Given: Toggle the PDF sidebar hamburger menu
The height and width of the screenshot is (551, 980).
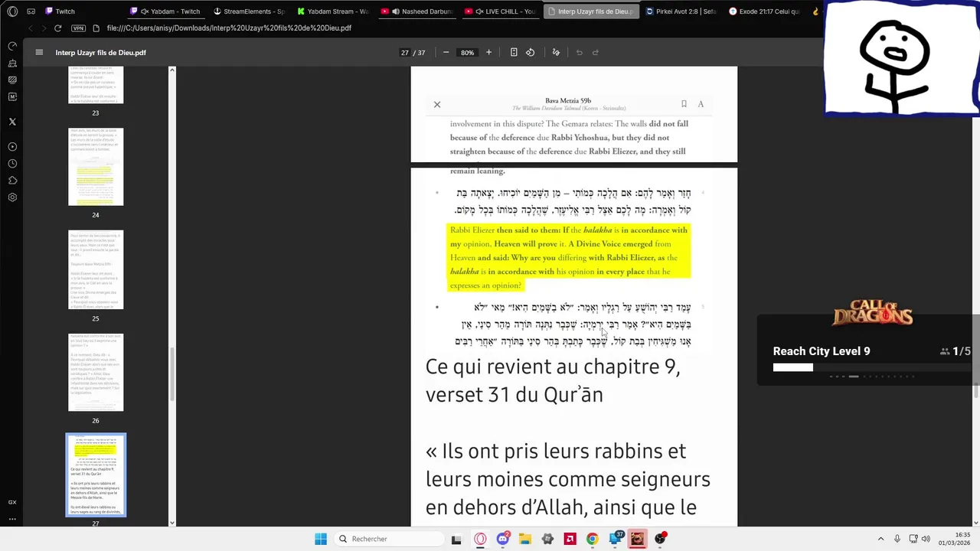Looking at the screenshot, I should [39, 52].
